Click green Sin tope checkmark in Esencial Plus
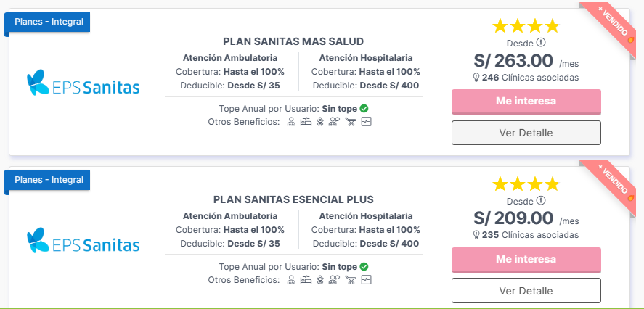This screenshot has height=309, width=644. 364,267
